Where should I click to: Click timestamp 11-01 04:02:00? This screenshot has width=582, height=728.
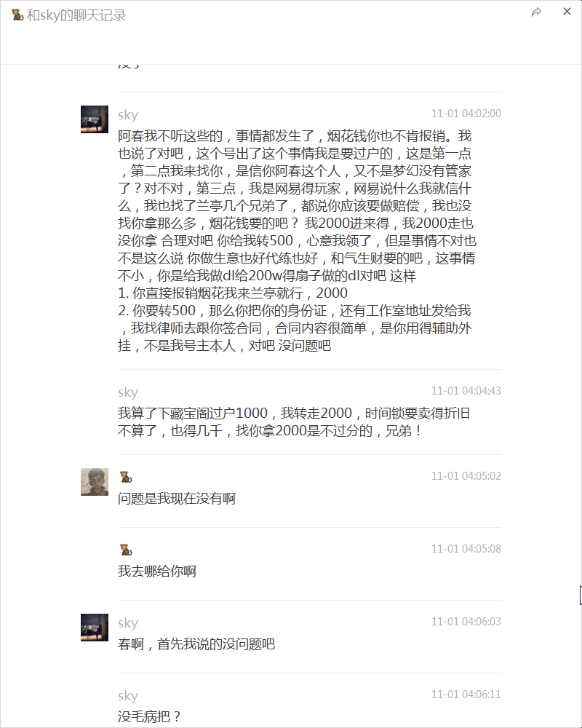466,114
